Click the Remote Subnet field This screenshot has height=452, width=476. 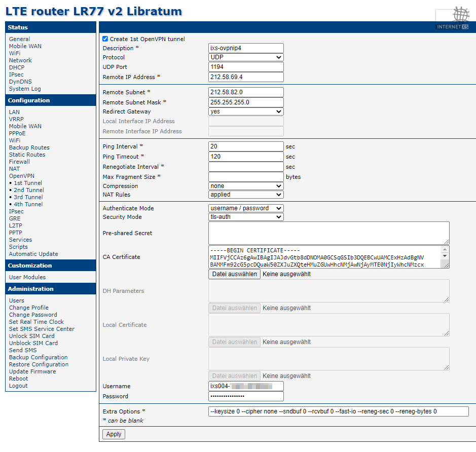[x=246, y=92]
